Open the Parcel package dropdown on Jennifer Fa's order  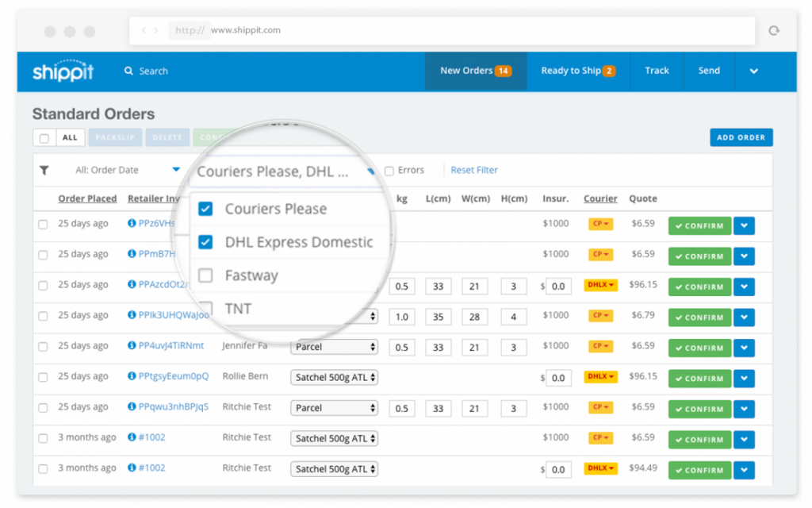coord(334,347)
